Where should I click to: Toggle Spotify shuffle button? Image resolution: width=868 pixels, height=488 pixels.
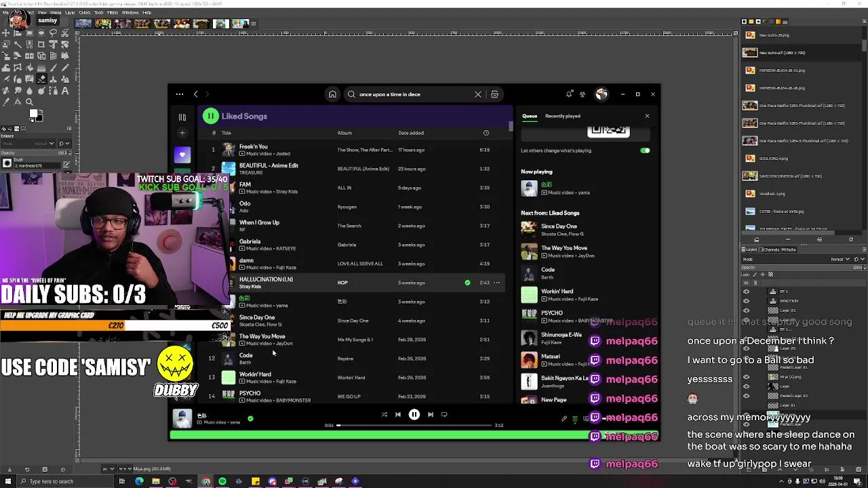tap(384, 415)
